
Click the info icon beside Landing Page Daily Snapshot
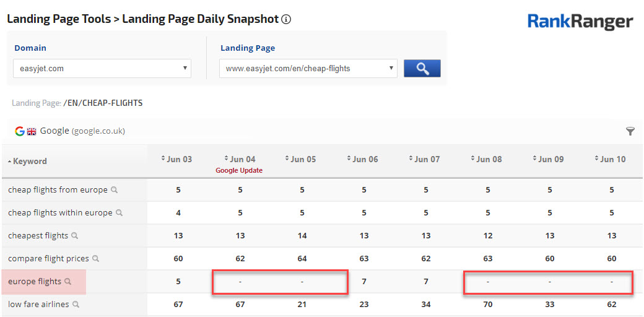coord(286,19)
